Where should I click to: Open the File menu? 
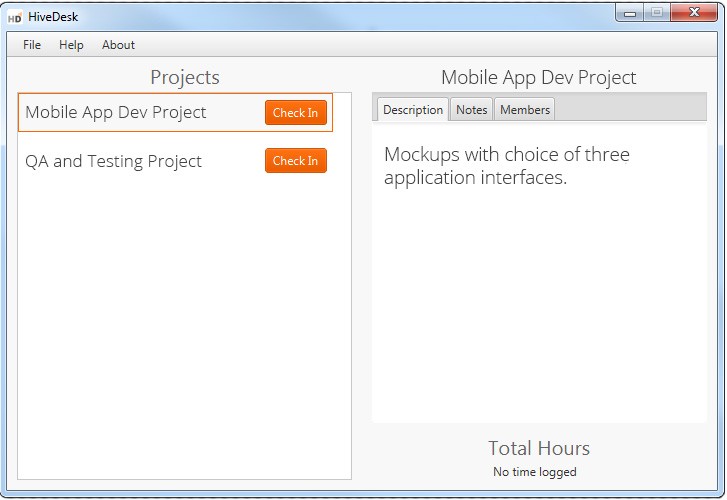[x=32, y=45]
